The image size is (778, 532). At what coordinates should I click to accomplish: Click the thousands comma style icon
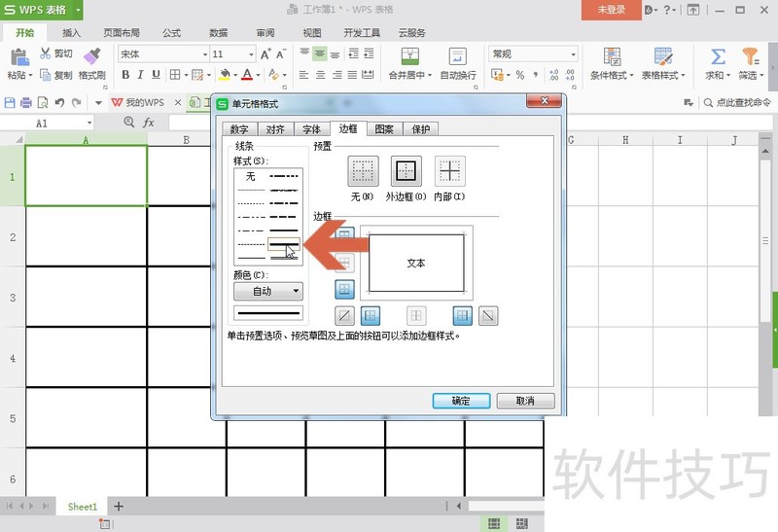[x=536, y=75]
